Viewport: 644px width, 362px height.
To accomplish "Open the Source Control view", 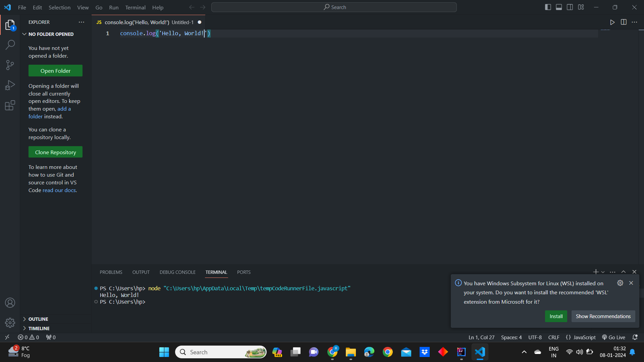I will point(10,65).
